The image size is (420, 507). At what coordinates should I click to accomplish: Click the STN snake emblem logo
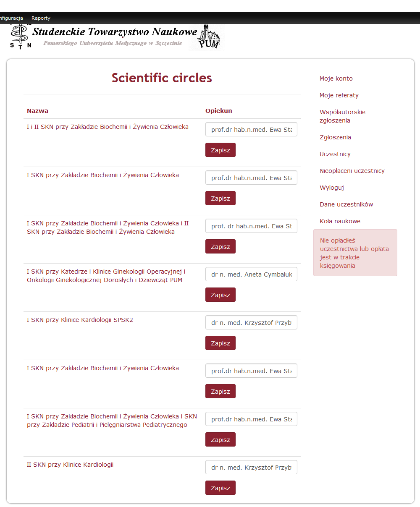tap(21, 36)
